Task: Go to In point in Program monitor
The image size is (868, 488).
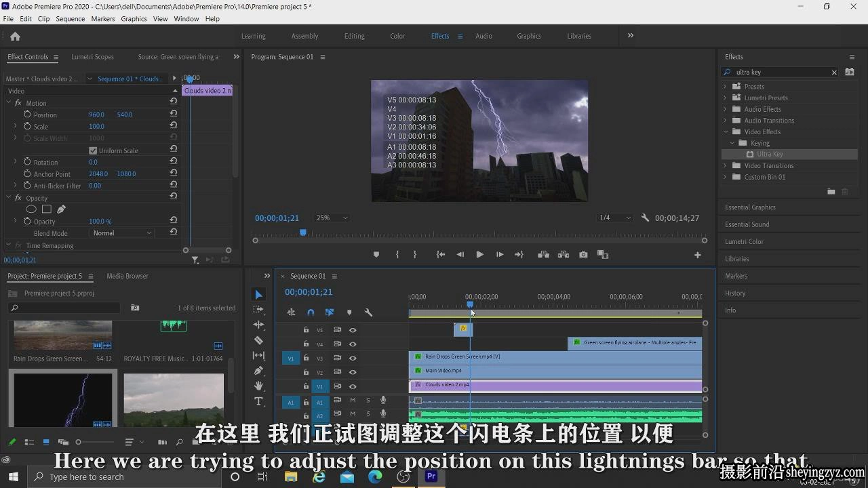Action: point(441,255)
